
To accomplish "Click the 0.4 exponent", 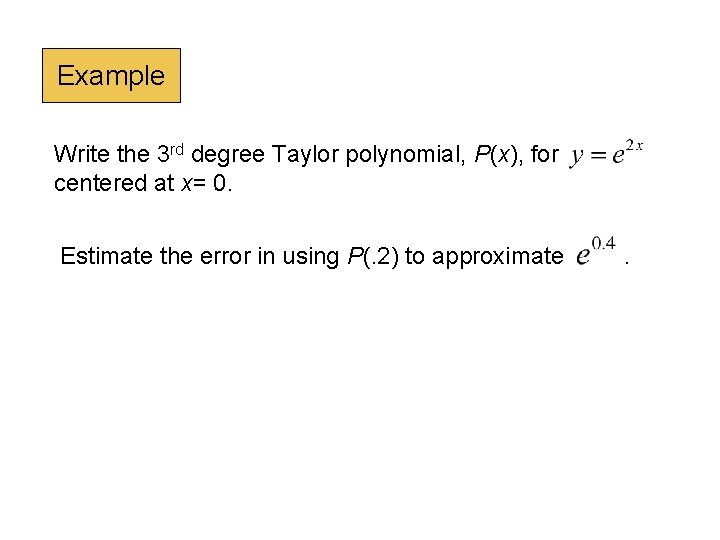I will 605,244.
